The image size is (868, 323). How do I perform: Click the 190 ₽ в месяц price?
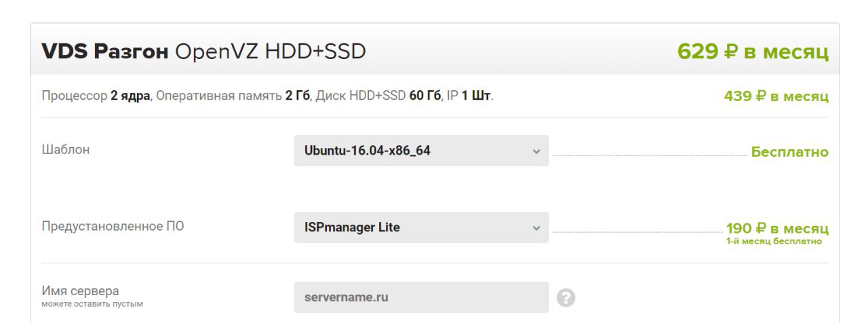click(777, 228)
